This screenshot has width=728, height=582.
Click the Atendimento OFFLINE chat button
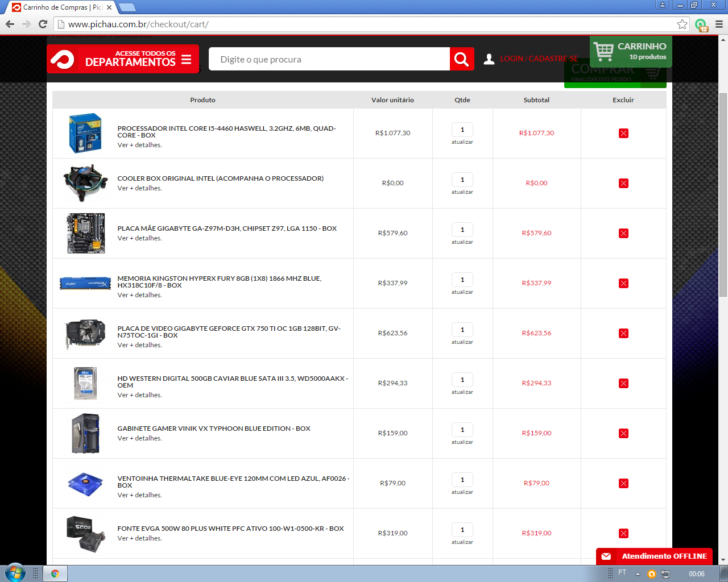[654, 556]
